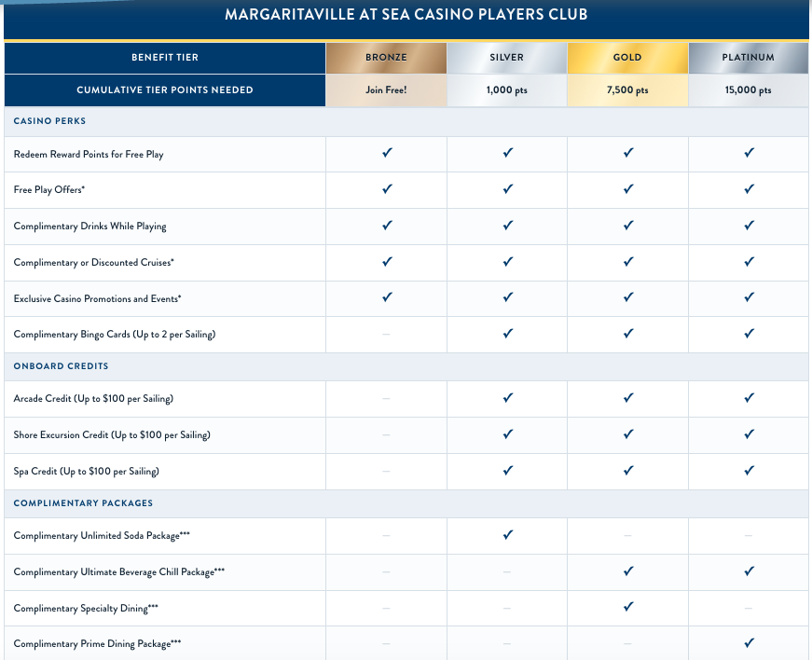This screenshot has height=660, width=812.
Task: Click Platinum checkmark for Shore Excursion Credit
Action: pos(749,433)
